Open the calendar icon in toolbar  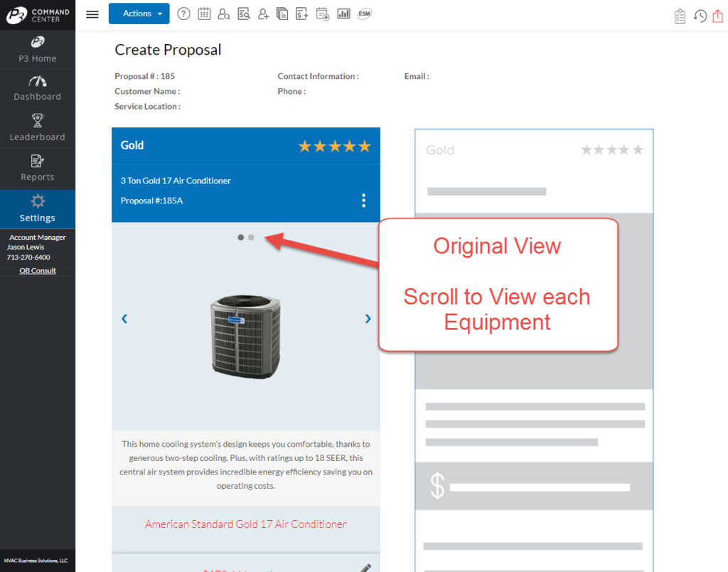pos(204,14)
